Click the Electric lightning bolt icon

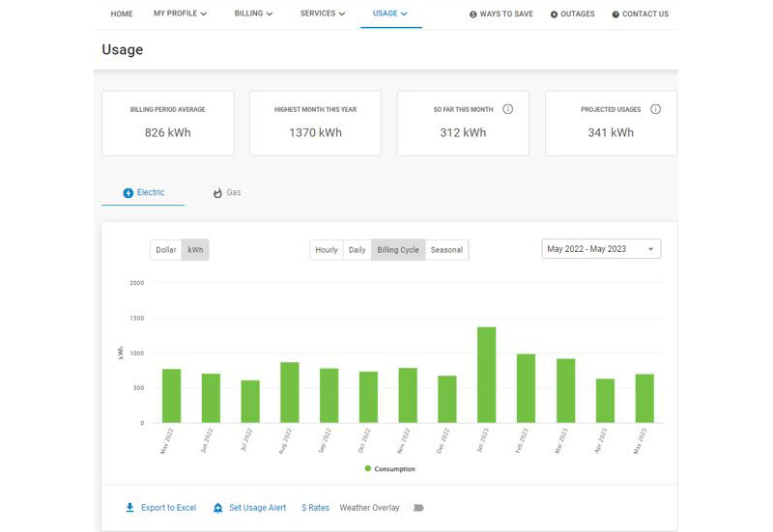(x=128, y=193)
